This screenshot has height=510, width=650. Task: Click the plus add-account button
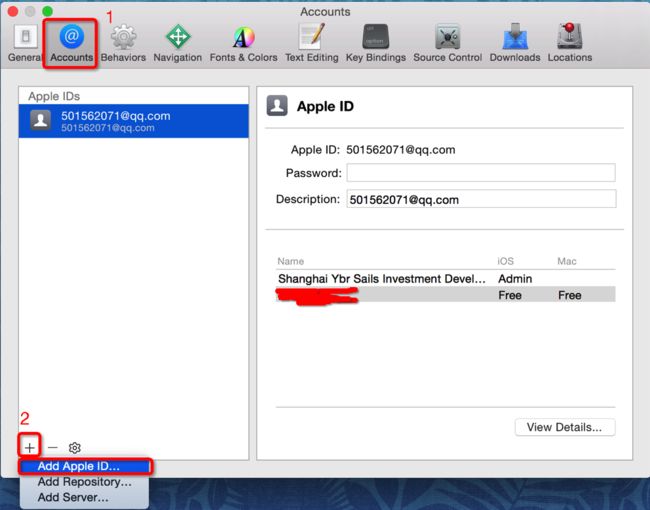click(29, 447)
